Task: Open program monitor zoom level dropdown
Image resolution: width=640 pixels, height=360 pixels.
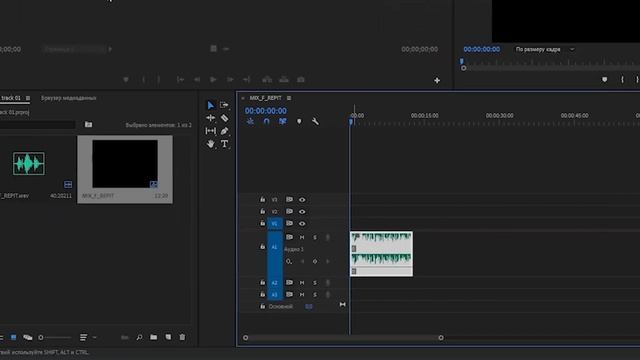Action: (x=545, y=49)
